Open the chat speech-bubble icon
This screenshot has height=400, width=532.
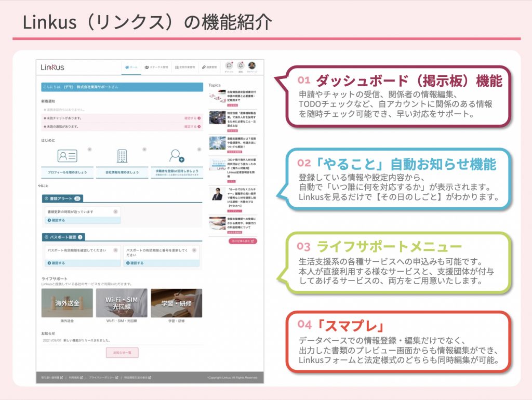pos(229,65)
